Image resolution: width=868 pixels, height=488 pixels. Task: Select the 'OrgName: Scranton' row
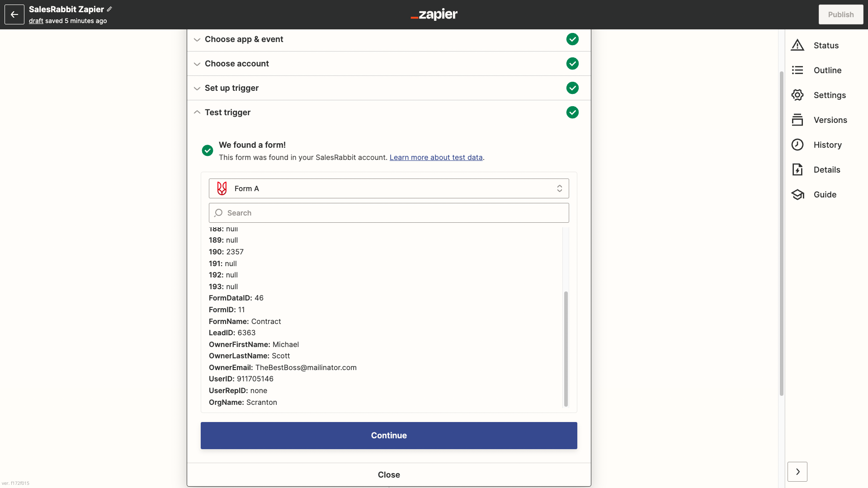243,402
